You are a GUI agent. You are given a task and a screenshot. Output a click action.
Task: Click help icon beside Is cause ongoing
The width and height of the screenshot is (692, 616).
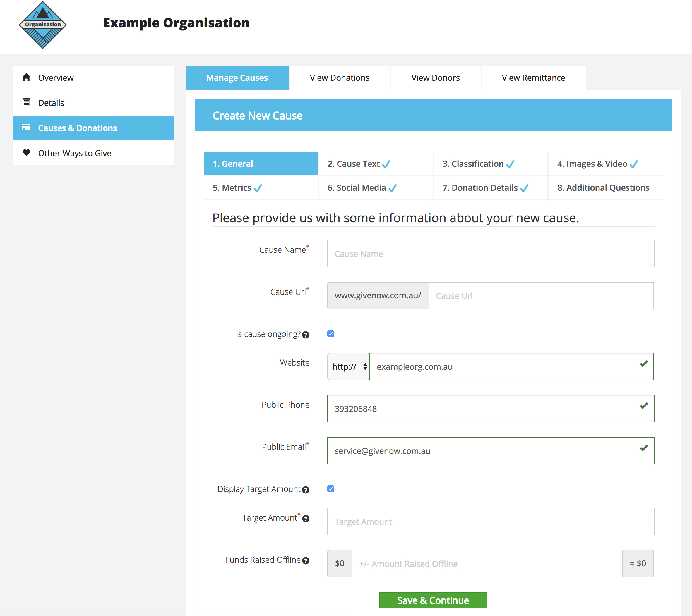(x=306, y=335)
